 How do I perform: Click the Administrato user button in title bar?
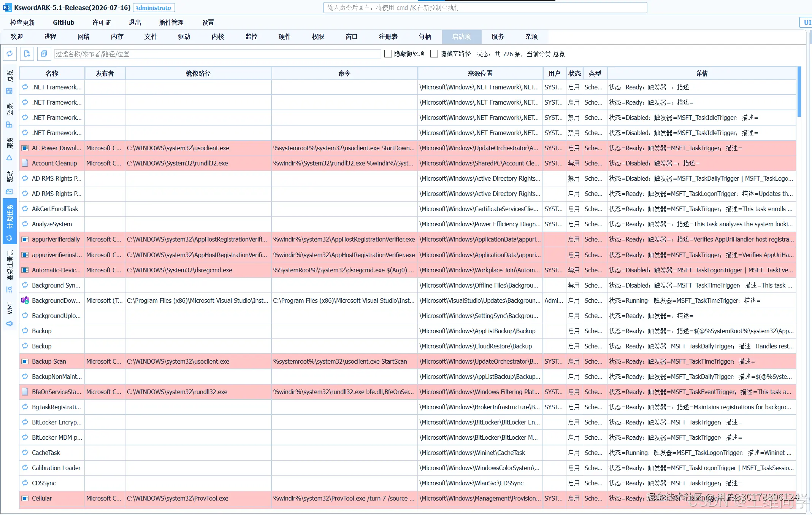[154, 8]
